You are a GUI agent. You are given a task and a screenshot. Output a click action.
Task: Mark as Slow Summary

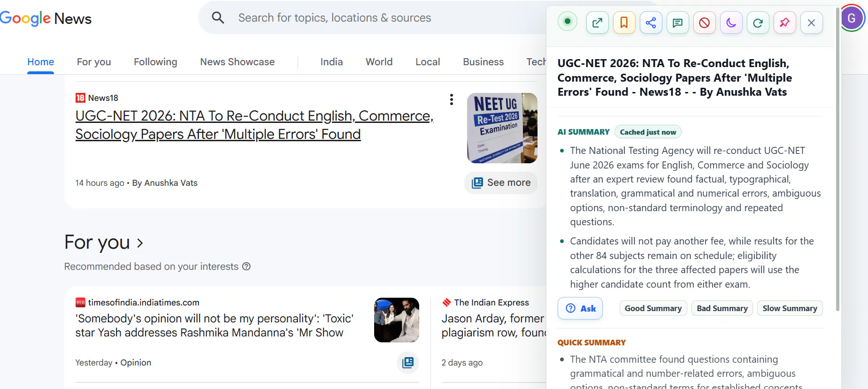(x=790, y=308)
